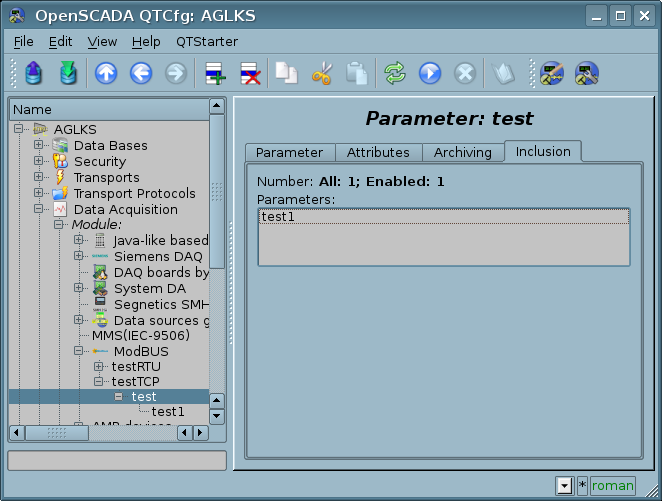Expand the Data Bases tree node
Screen dimensions: 662x501
click(39, 146)
